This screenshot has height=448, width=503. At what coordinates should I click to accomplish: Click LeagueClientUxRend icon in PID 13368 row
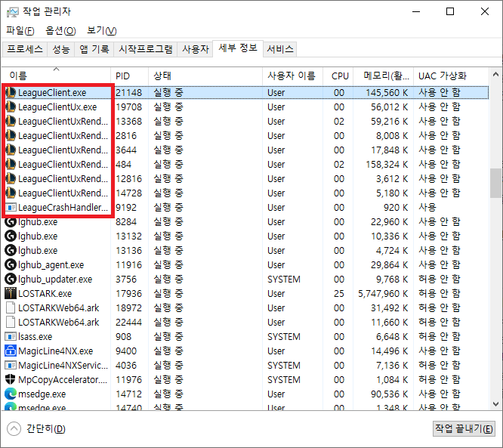(x=11, y=122)
